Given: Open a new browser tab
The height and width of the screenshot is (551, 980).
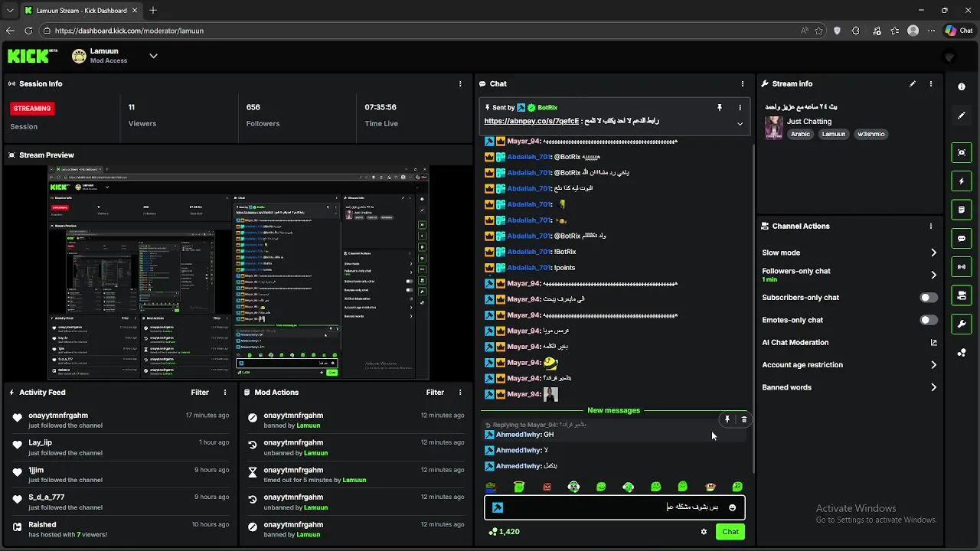Looking at the screenshot, I should point(153,11).
